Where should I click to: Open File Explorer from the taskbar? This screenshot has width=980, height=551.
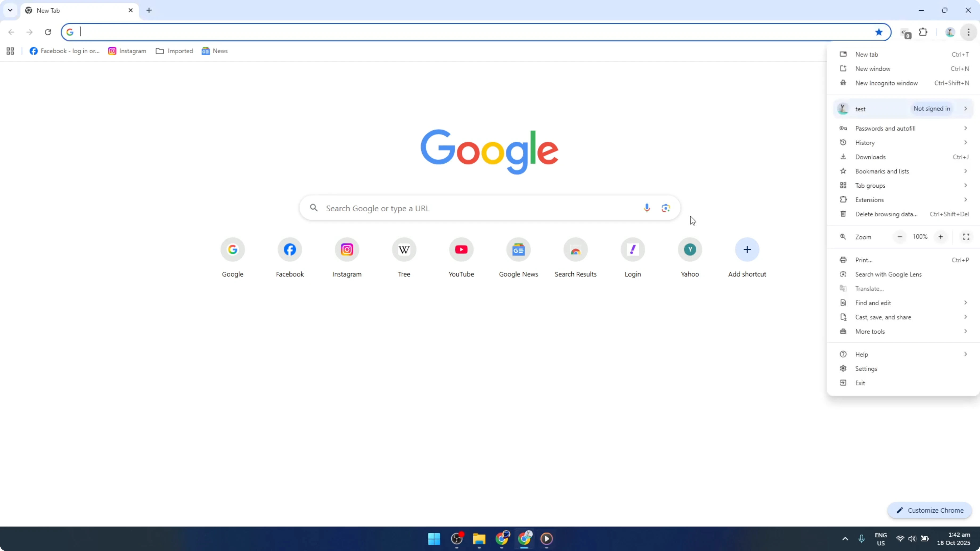click(x=479, y=539)
